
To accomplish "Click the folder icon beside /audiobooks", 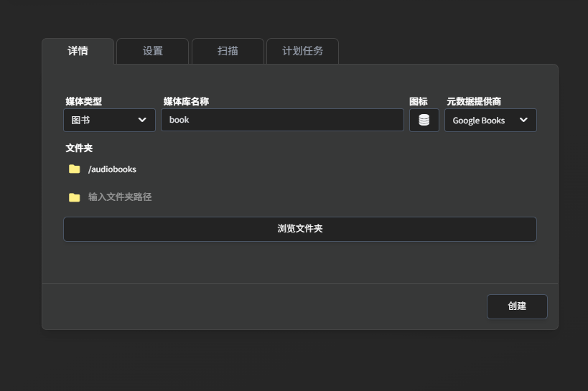I will coord(74,169).
